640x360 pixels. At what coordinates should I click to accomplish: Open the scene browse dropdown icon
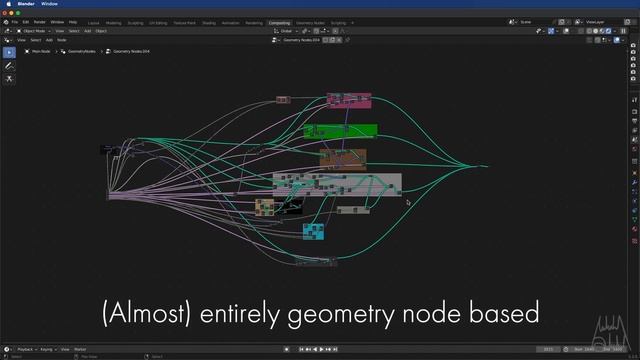click(512, 22)
